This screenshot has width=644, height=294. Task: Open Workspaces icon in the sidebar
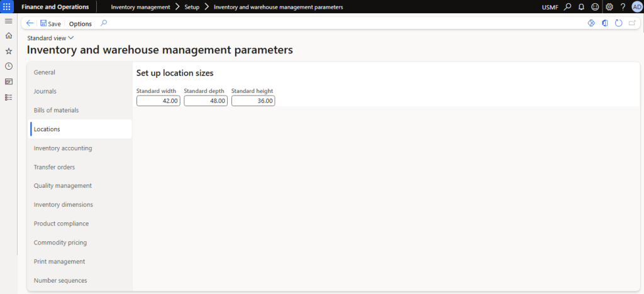[x=8, y=82]
